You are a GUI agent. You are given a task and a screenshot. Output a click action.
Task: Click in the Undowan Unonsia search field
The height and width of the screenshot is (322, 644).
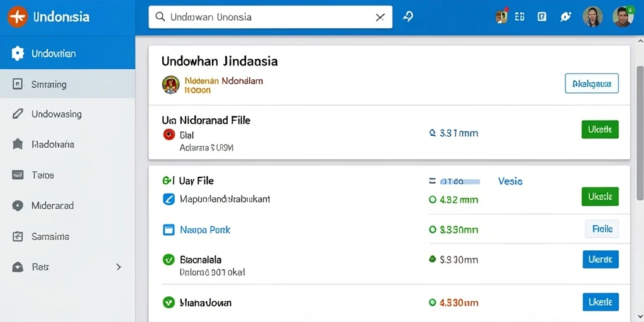[270, 17]
